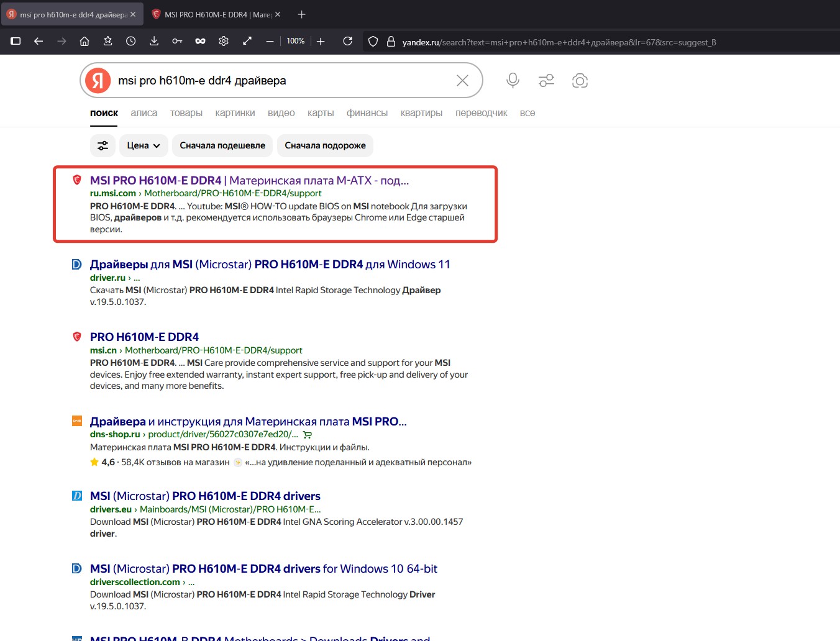
Task: Switch to the MSI PRO H610M-E DDR4 tab
Action: click(217, 14)
